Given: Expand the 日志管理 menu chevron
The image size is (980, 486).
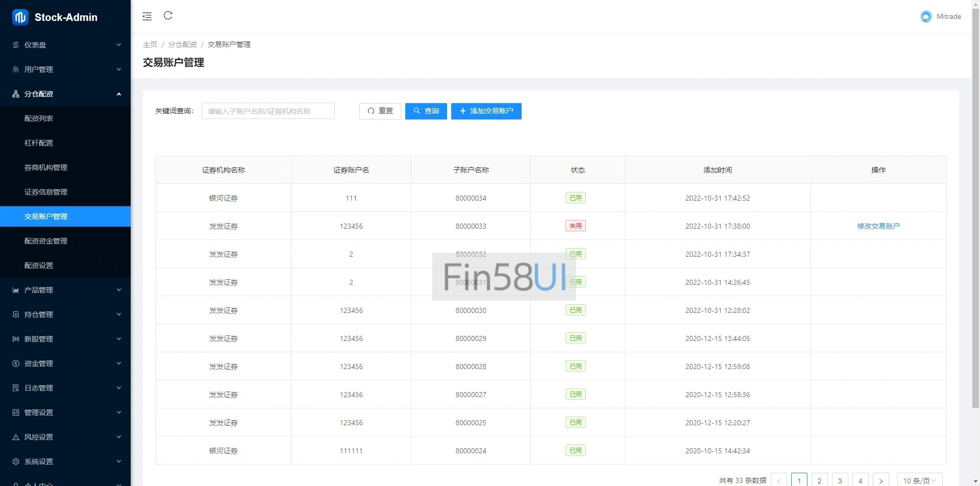Looking at the screenshot, I should click(x=119, y=388).
